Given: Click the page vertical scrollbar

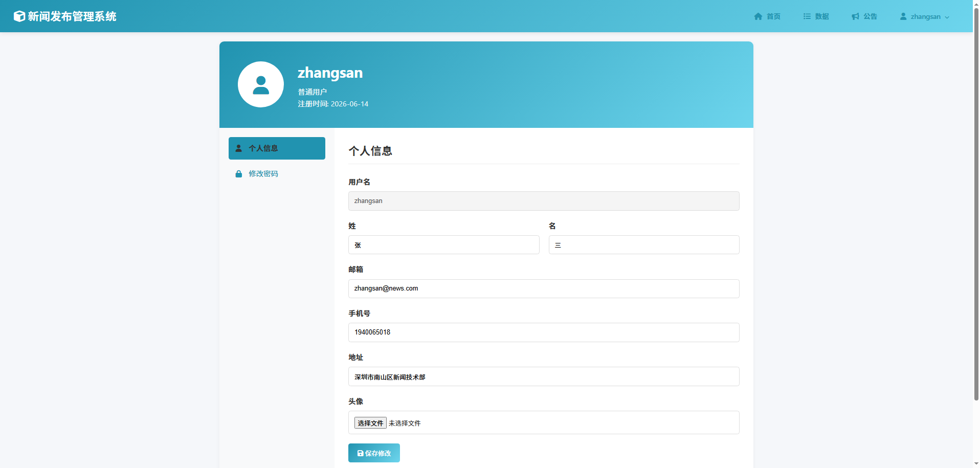Looking at the screenshot, I should (x=976, y=205).
